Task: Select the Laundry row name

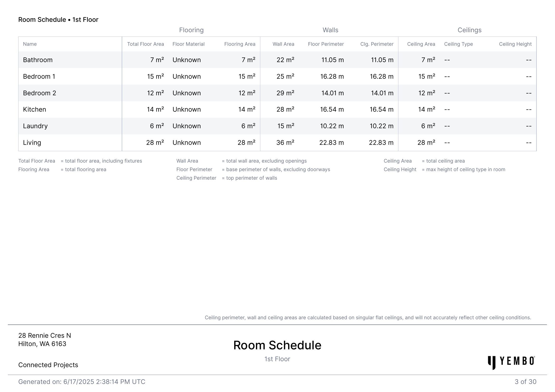Action: pyautogui.click(x=35, y=126)
